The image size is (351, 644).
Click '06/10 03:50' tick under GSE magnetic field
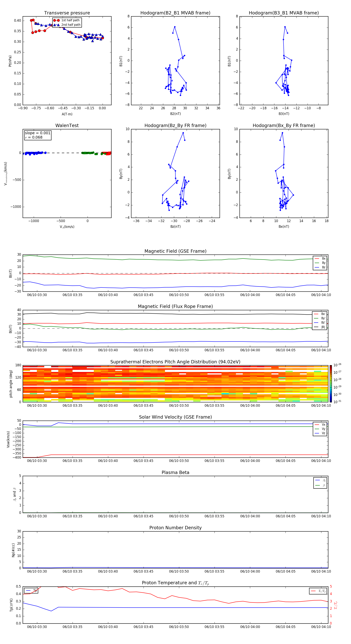[179, 295]
